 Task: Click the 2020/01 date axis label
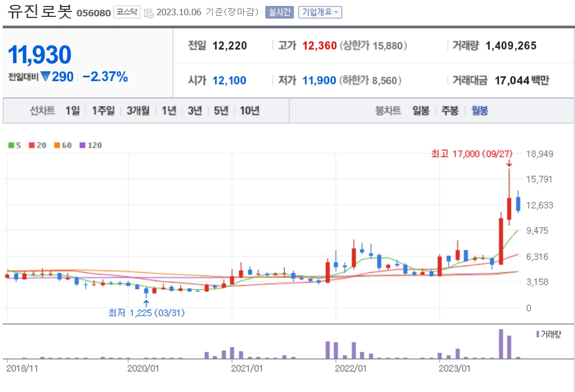(x=143, y=369)
